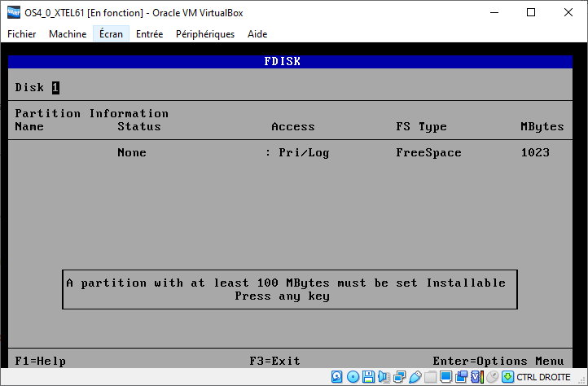Viewport: 588px width, 386px height.
Task: Open the Machine menu
Action: [x=68, y=34]
